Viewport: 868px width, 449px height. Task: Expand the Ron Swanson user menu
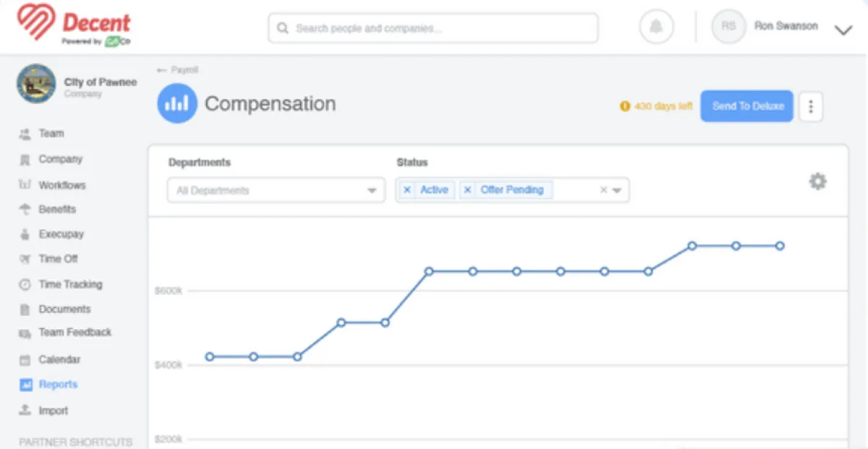tap(843, 30)
